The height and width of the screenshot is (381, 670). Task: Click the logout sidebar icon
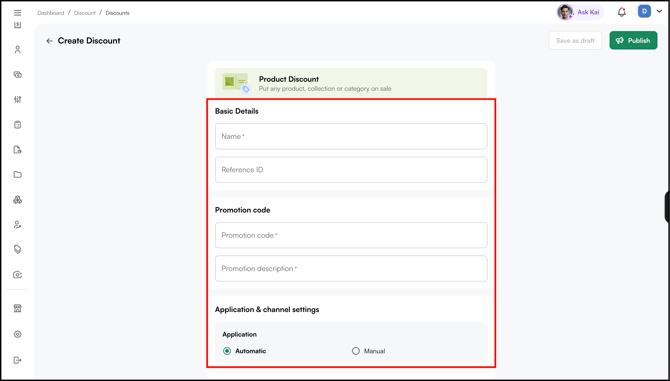[18, 360]
